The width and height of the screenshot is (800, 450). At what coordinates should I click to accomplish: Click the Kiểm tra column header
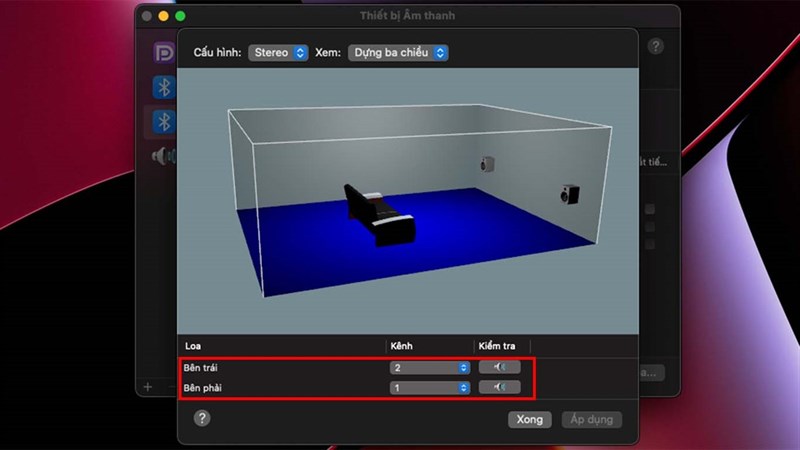click(497, 346)
